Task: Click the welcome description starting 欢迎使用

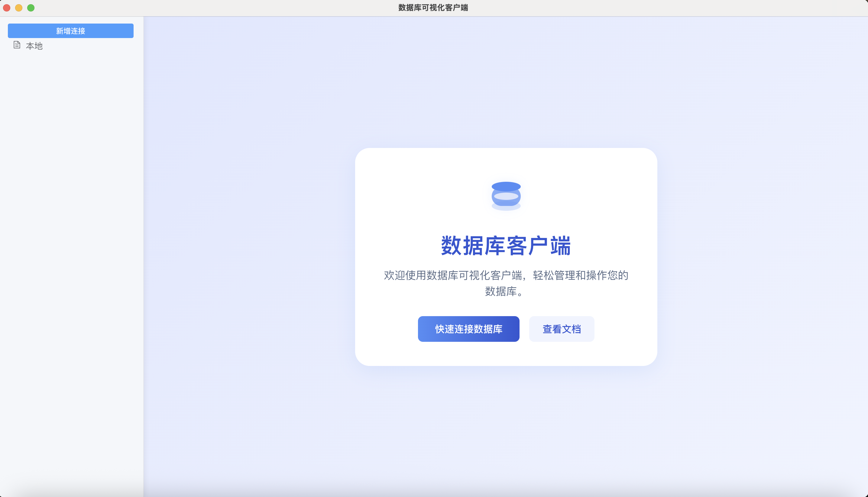Action: coord(506,275)
